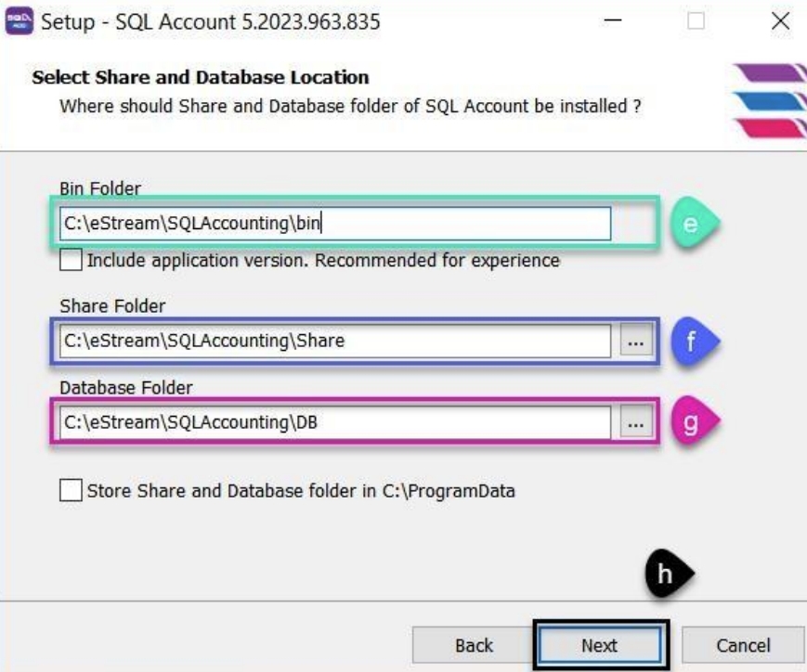The width and height of the screenshot is (807, 672).
Task: Click the black 'h' marker badge
Action: pyautogui.click(x=666, y=575)
